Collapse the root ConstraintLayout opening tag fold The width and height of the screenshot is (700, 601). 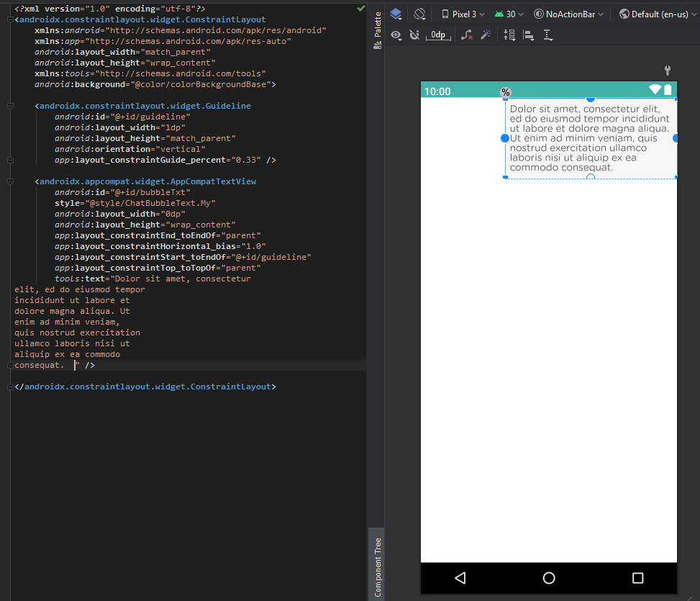[10, 19]
